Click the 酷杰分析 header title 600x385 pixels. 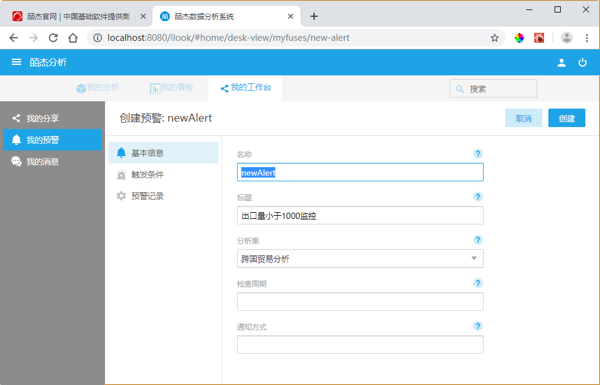[48, 62]
